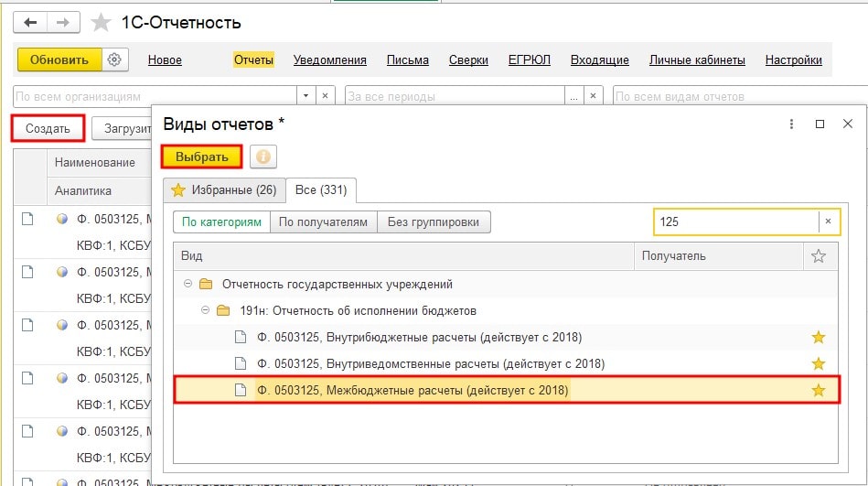
Task: Open the gear settings next to Обновить
Action: pyautogui.click(x=114, y=59)
